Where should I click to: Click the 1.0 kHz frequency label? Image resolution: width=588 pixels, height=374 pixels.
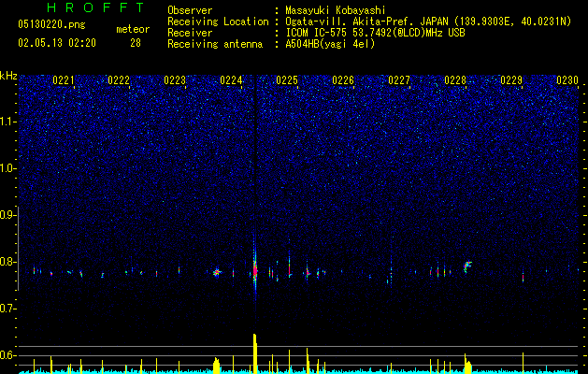(8, 168)
